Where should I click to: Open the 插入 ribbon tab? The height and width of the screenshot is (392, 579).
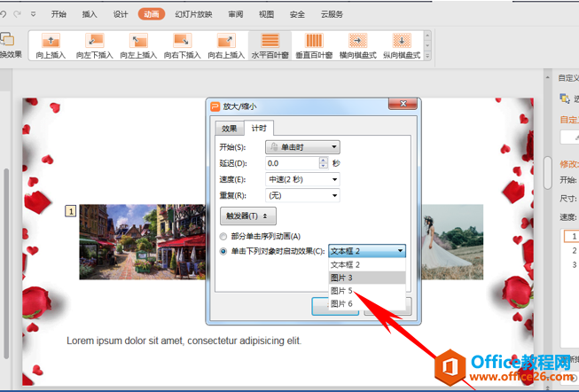pos(90,15)
